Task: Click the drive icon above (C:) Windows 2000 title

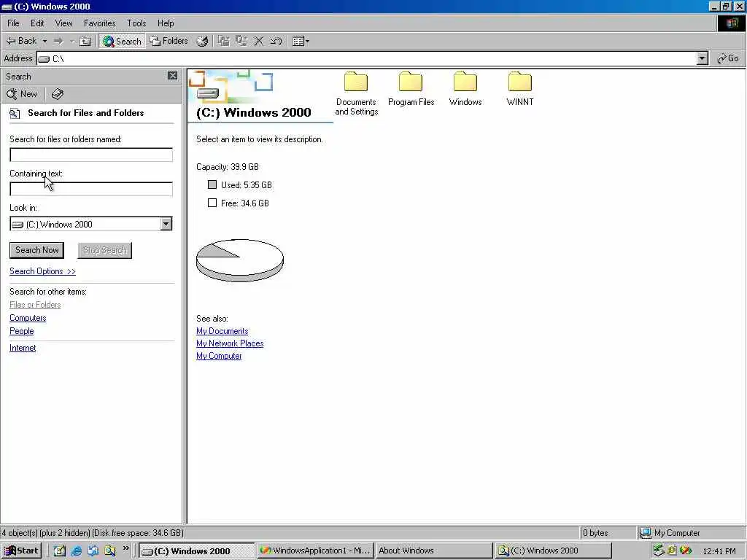Action: click(x=208, y=93)
